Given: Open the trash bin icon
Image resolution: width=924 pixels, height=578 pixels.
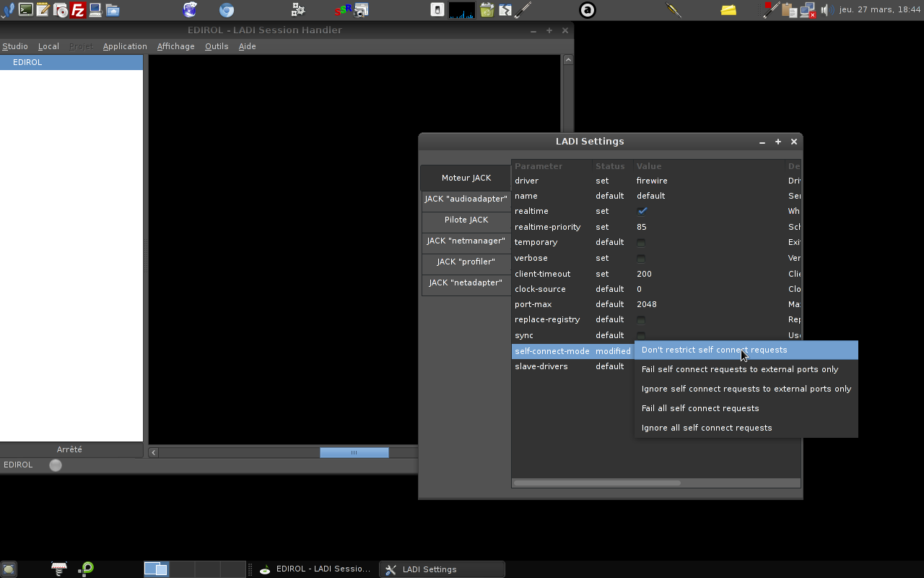Looking at the screenshot, I should click(487, 10).
